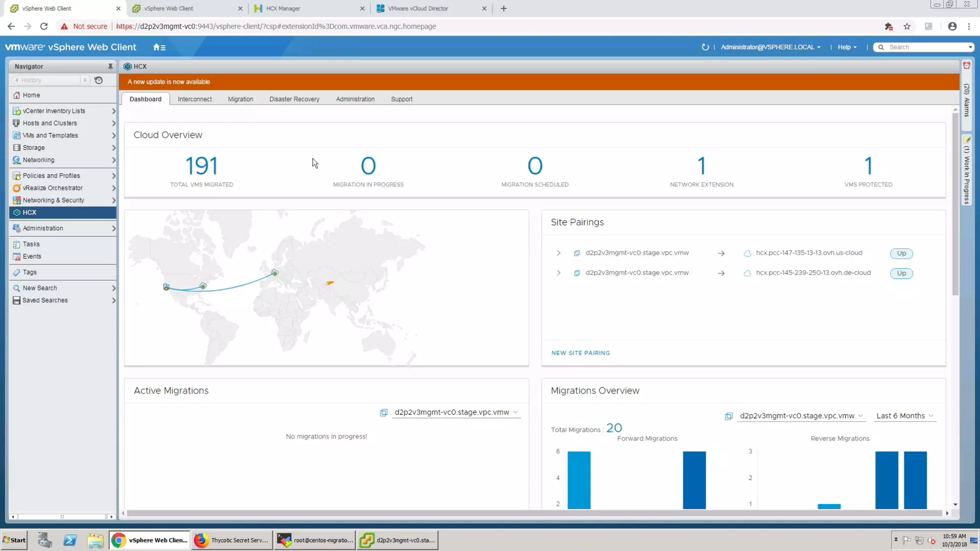Open File Explorer from taskbar
Image resolution: width=980 pixels, height=551 pixels.
pos(95,540)
